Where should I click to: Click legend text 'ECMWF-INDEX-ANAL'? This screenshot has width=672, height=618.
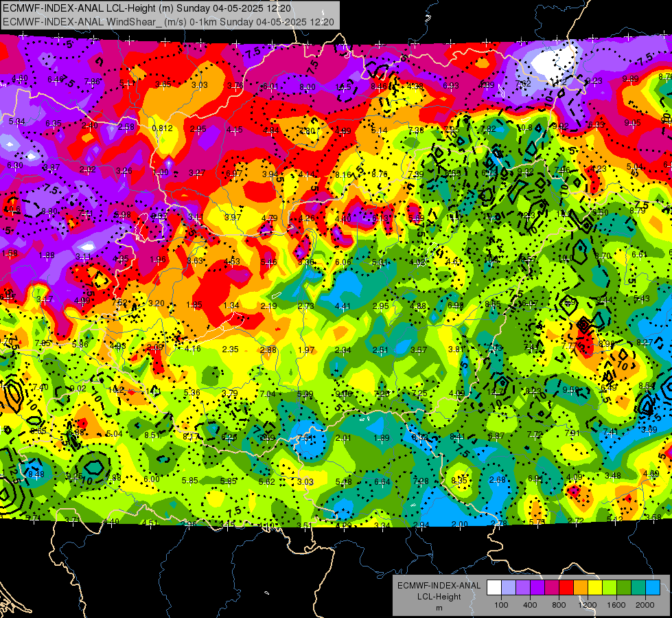click(439, 586)
